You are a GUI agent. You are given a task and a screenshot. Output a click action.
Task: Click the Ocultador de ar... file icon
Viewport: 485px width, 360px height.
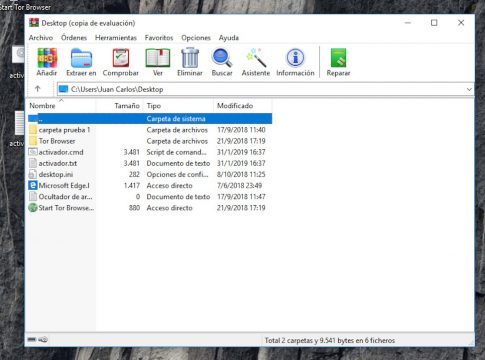pos(33,197)
